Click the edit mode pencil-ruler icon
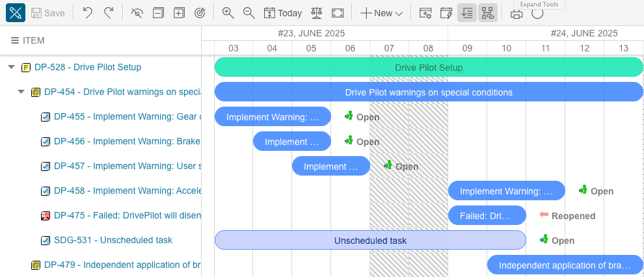 coord(16,13)
